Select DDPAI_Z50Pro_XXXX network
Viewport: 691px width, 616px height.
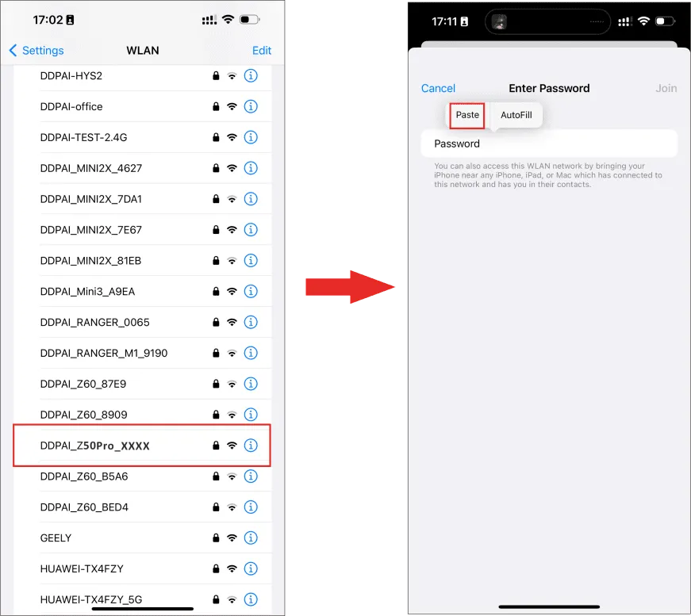click(x=142, y=446)
